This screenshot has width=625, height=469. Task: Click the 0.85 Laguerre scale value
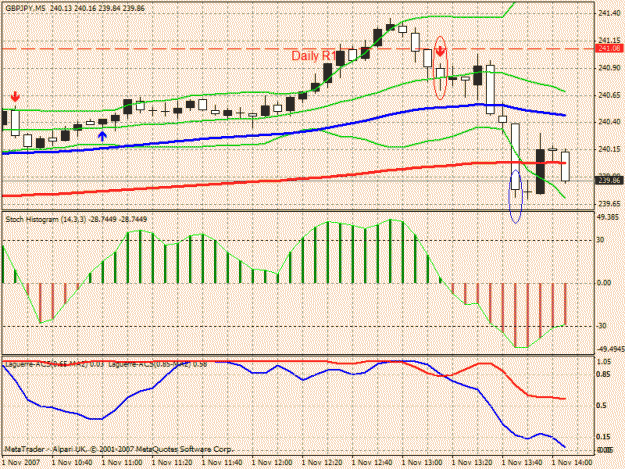pyautogui.click(x=604, y=374)
